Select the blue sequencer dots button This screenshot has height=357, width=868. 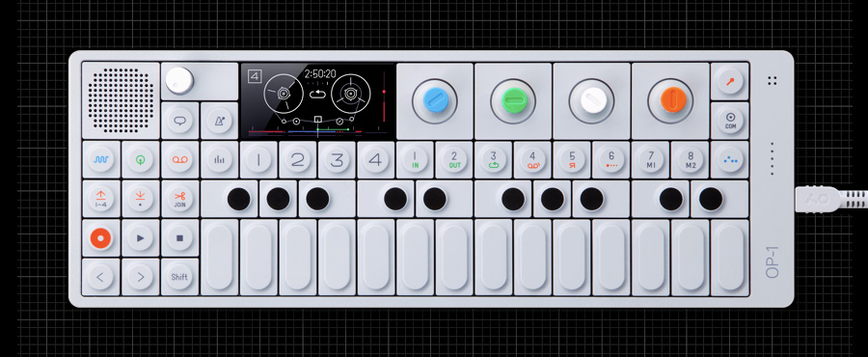pyautogui.click(x=730, y=159)
